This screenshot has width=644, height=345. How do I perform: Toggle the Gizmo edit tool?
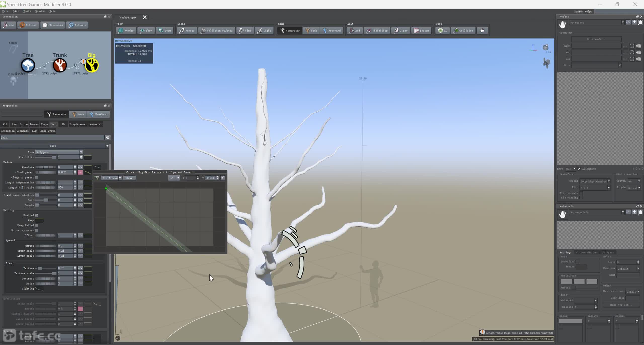click(x=401, y=31)
